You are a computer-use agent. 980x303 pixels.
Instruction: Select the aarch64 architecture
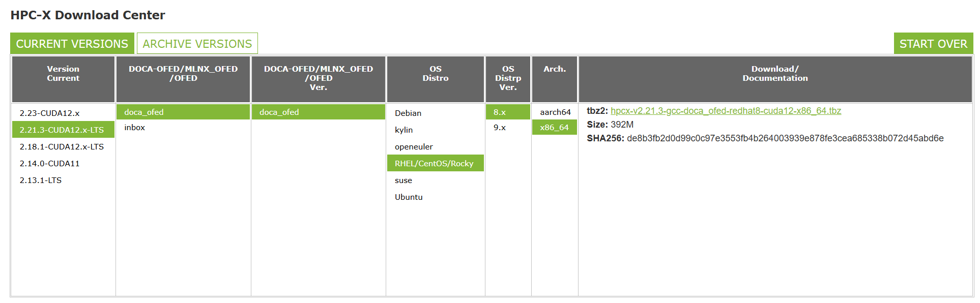tap(555, 112)
